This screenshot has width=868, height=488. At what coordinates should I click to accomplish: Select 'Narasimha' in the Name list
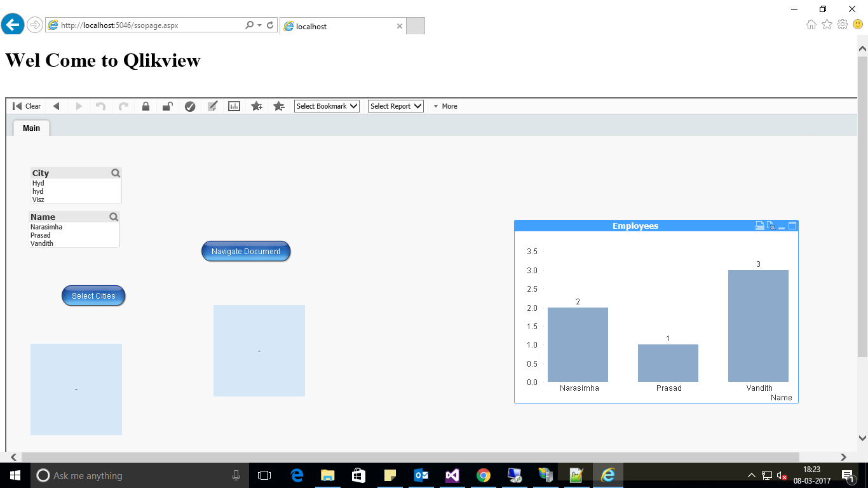(74, 227)
